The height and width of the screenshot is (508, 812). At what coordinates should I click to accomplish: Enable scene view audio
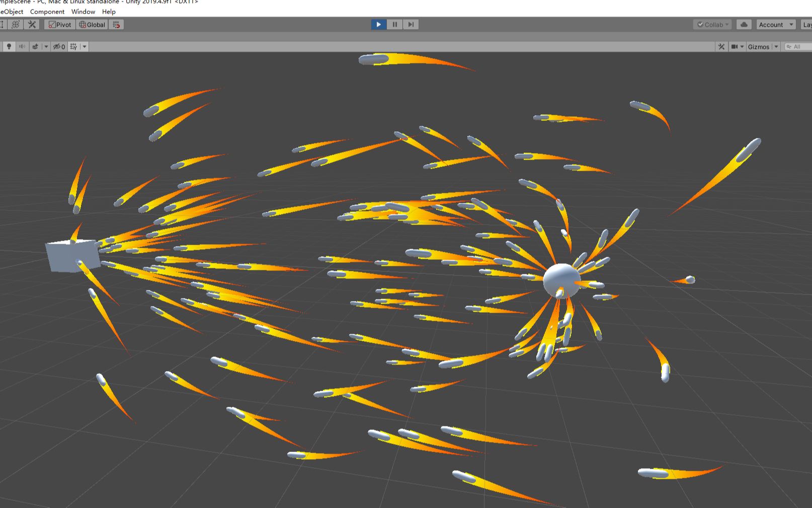[22, 46]
